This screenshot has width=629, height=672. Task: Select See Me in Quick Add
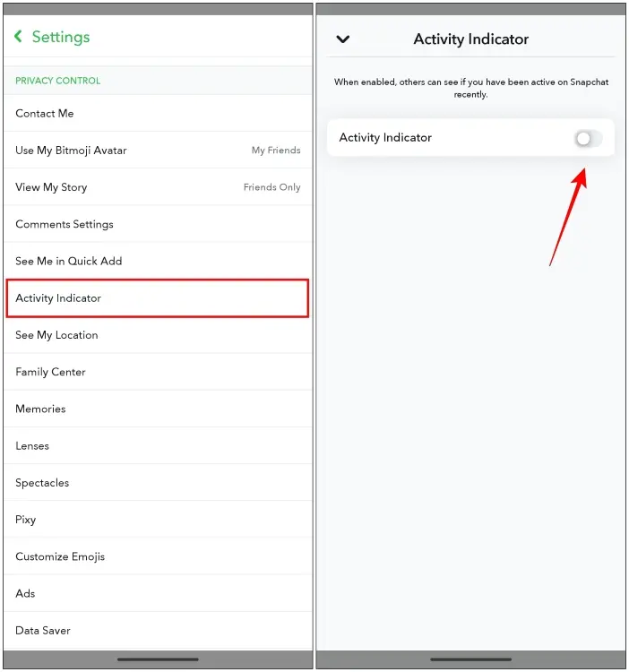point(158,261)
